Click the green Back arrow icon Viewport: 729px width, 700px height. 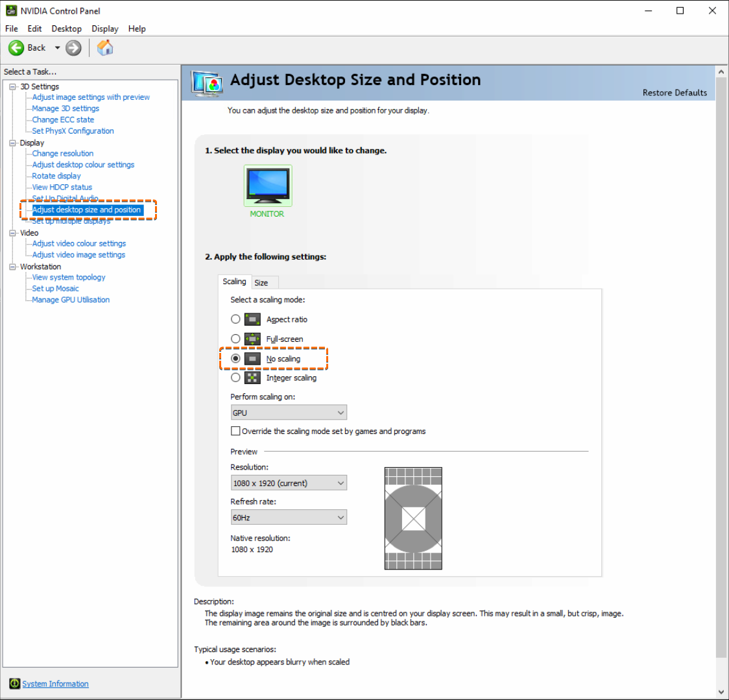coord(16,48)
